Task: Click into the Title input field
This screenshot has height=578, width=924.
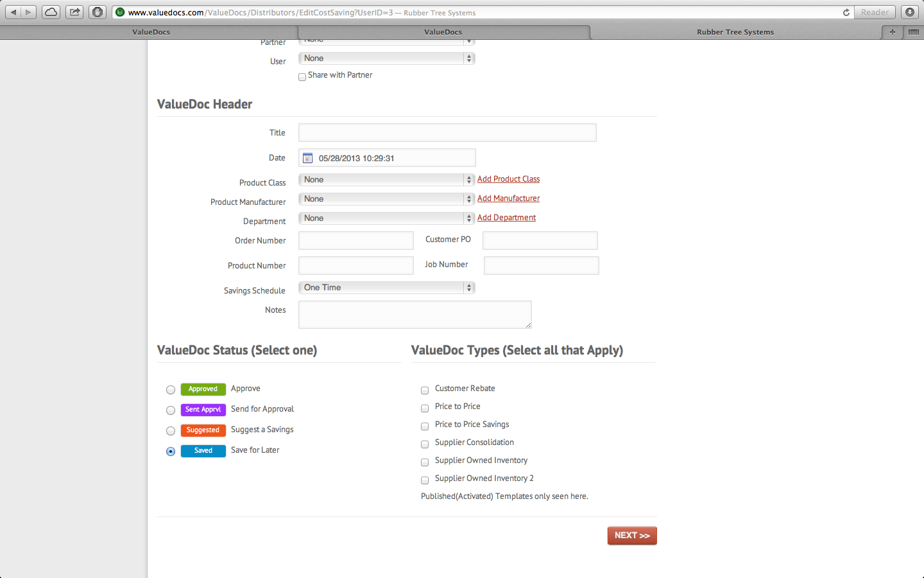Action: pyautogui.click(x=447, y=133)
